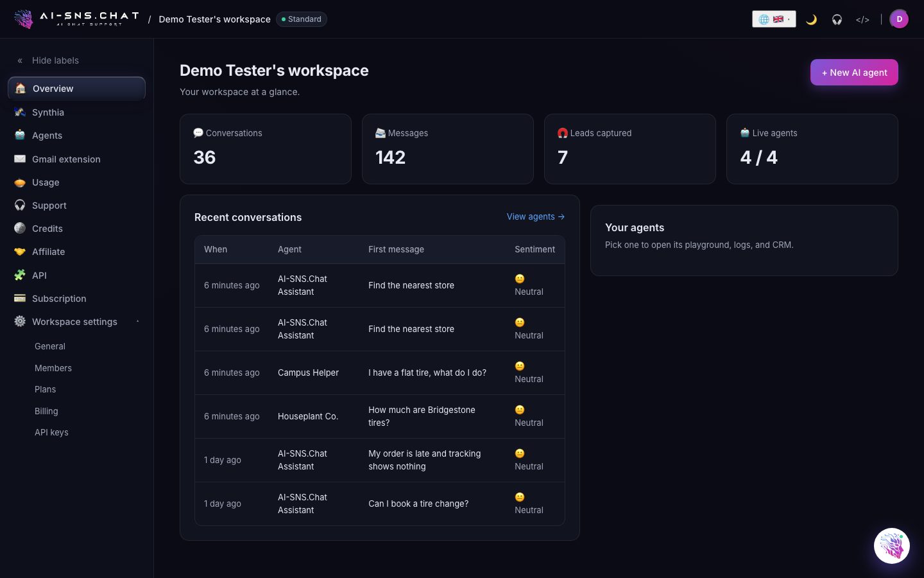924x578 pixels.
Task: Click the Affiliate handshake icon
Action: tap(20, 252)
